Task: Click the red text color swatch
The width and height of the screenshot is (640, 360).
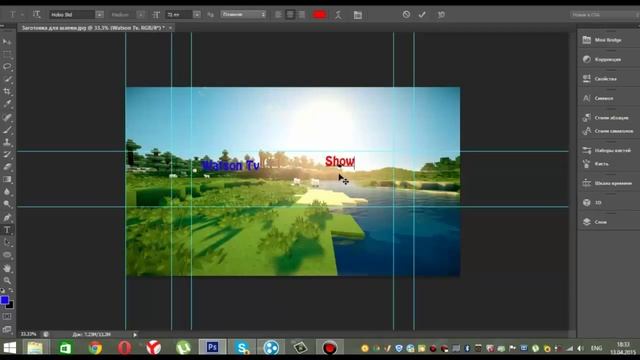Action: pyautogui.click(x=320, y=15)
